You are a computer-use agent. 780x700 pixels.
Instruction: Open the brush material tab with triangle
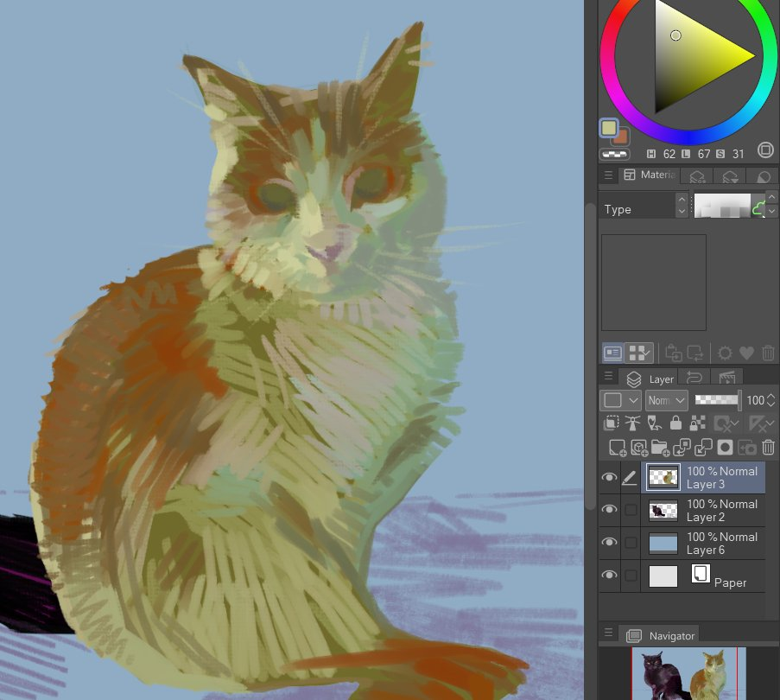pyautogui.click(x=730, y=176)
